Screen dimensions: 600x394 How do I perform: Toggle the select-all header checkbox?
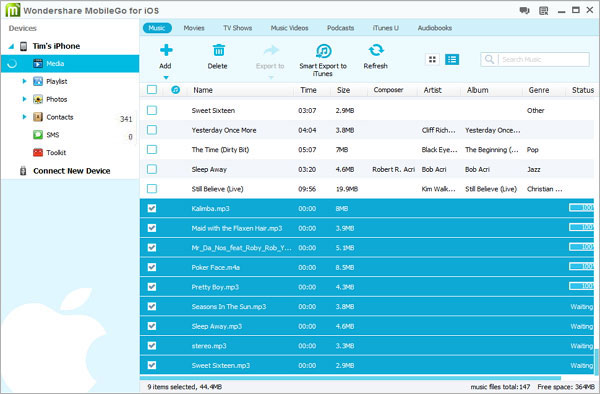[x=152, y=90]
